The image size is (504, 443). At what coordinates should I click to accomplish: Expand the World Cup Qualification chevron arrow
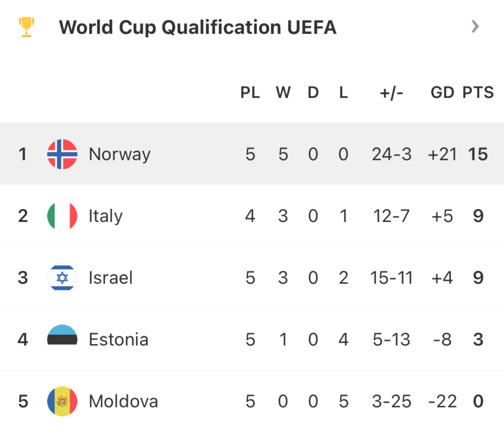point(475,27)
